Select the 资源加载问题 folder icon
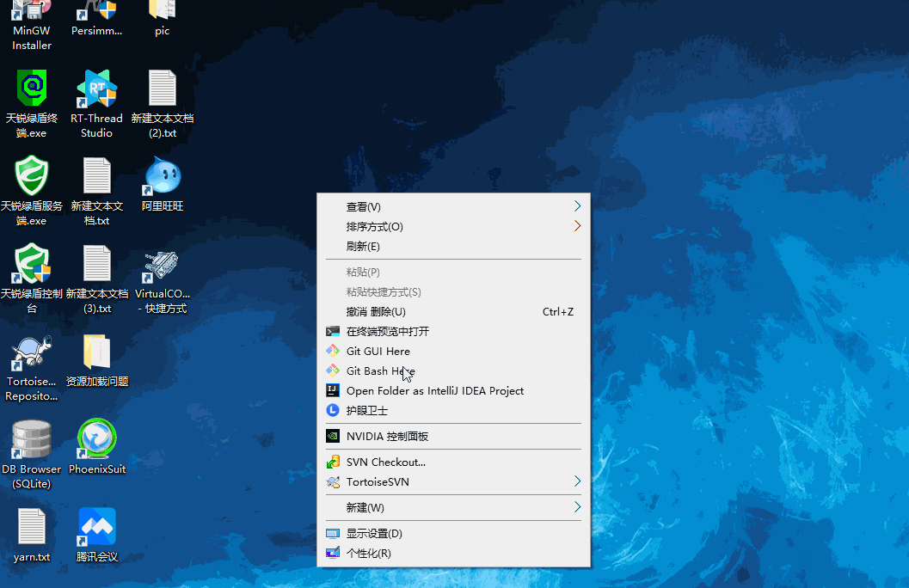Screen dimensions: 909x588 pos(97,360)
